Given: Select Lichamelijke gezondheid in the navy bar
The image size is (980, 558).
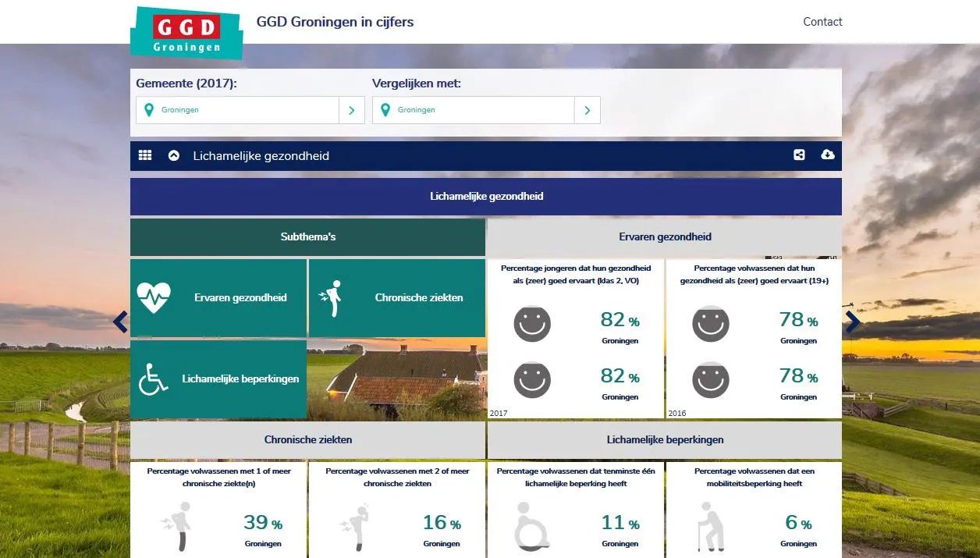Looking at the screenshot, I should point(261,156).
